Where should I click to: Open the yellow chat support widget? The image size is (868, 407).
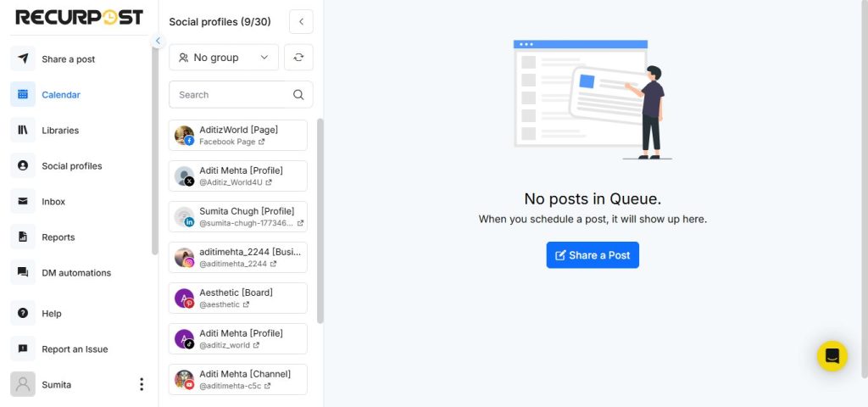(x=832, y=356)
